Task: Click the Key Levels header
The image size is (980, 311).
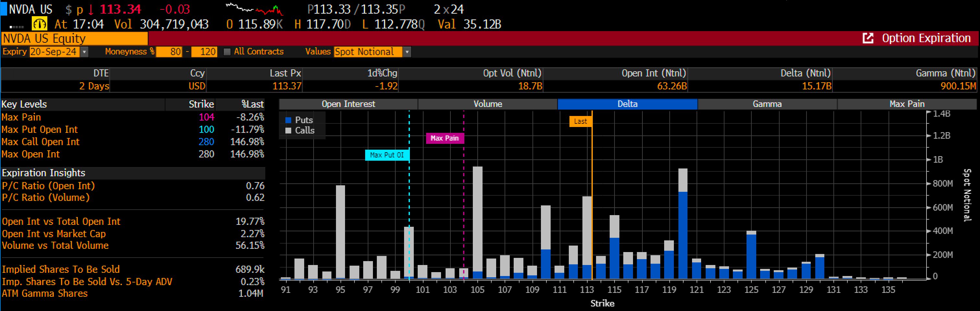Action: coord(24,104)
